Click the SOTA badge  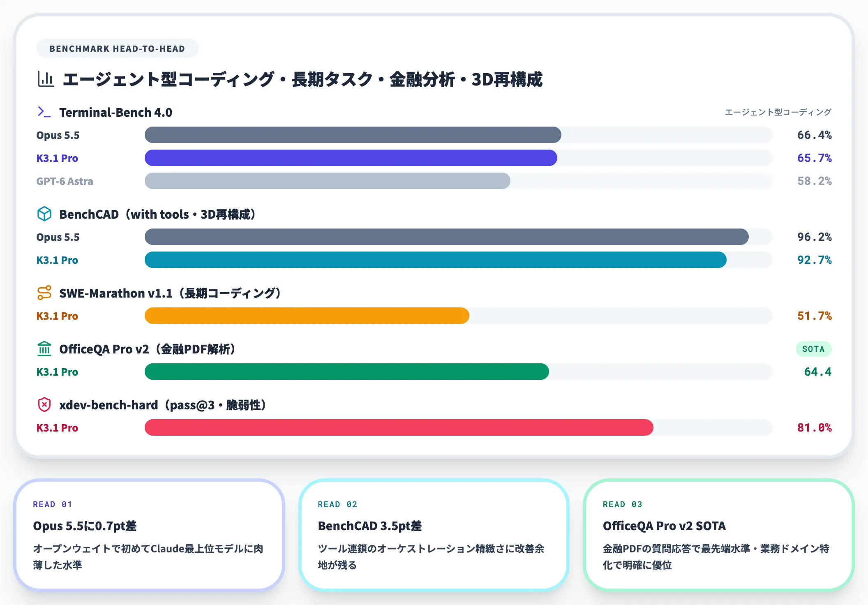[813, 349]
